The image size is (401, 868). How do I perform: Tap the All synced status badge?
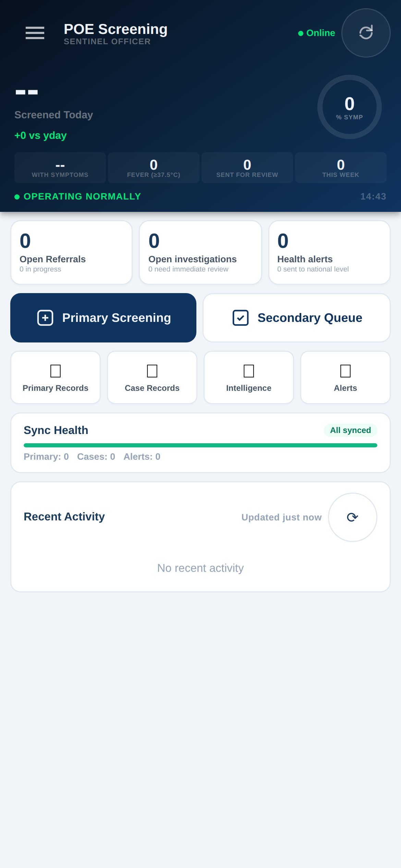[x=351, y=430]
